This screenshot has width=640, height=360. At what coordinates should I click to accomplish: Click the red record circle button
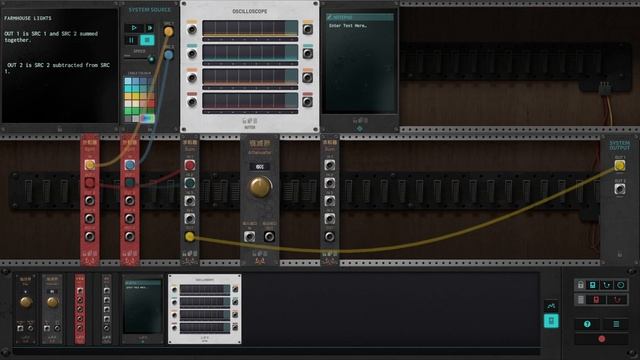(x=602, y=339)
